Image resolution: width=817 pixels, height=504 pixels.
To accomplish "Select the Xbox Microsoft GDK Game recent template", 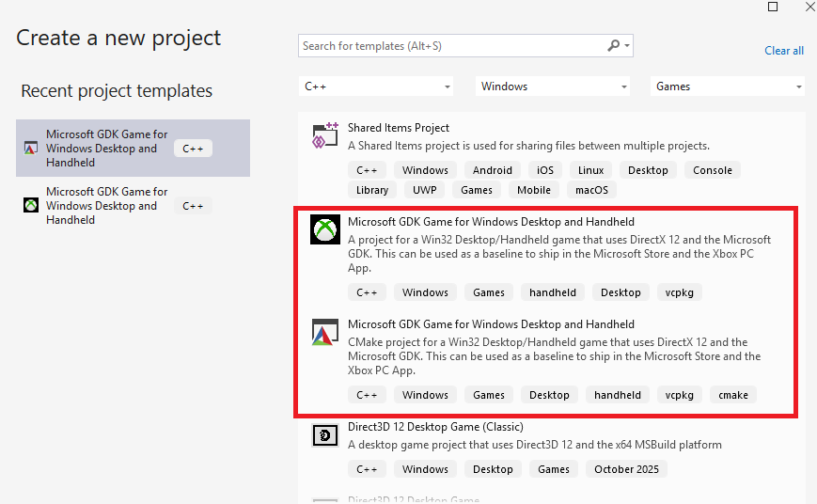I will coord(133,205).
